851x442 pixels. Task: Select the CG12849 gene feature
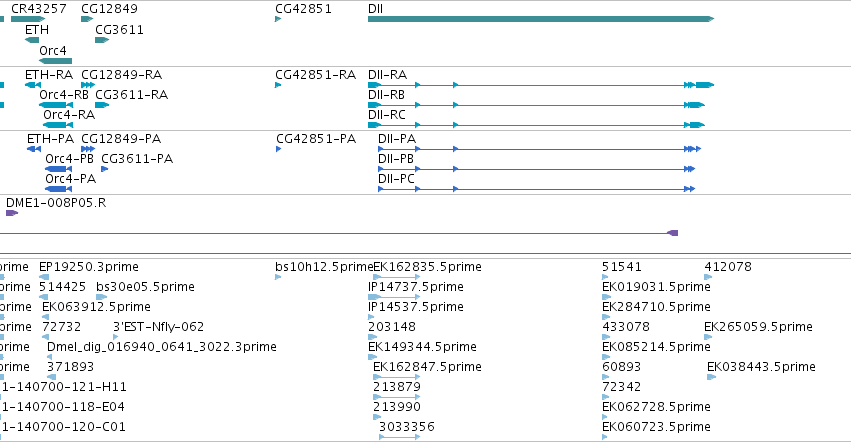point(87,19)
